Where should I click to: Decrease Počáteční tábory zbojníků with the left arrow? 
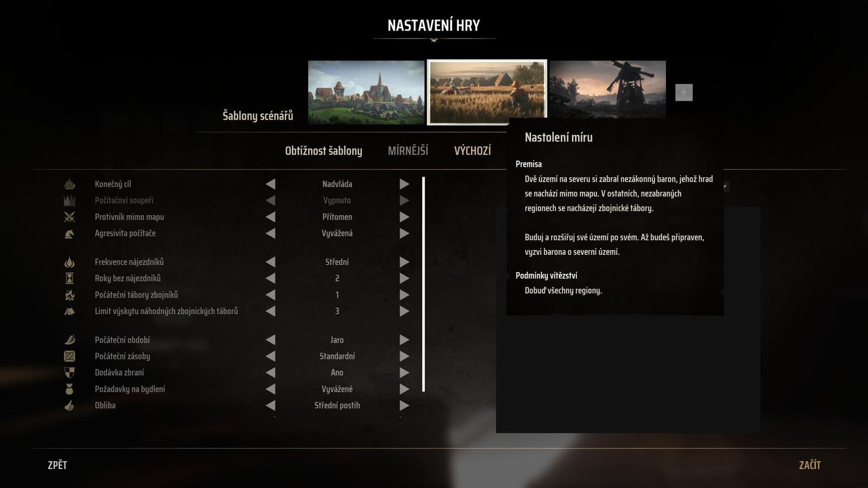click(270, 295)
